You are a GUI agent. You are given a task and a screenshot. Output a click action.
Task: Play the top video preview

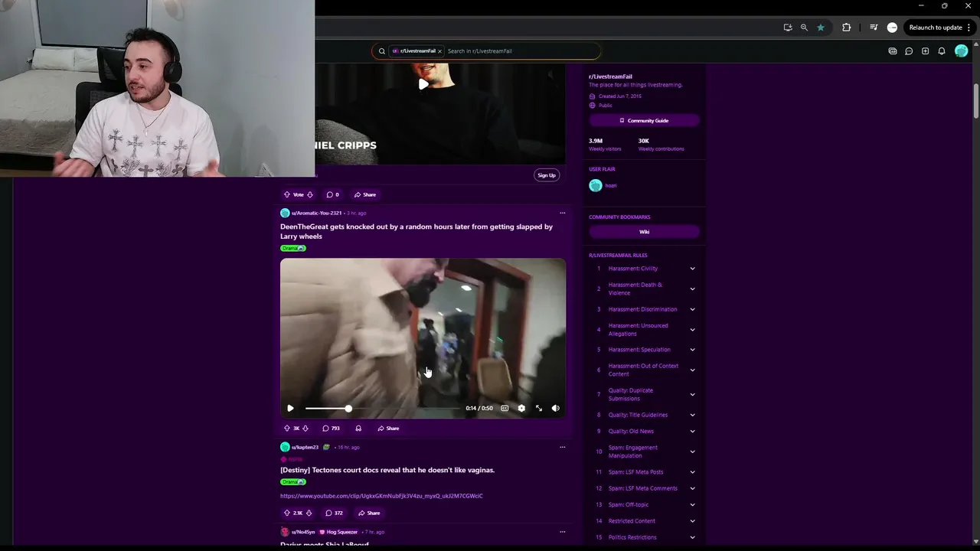(x=423, y=84)
